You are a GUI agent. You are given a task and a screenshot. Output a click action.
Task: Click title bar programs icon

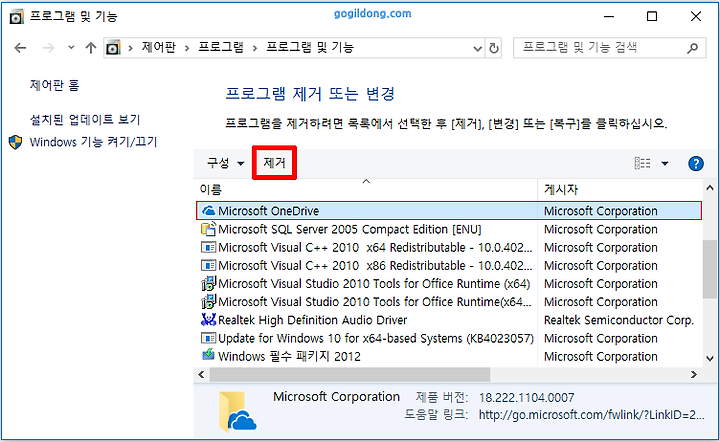17,17
